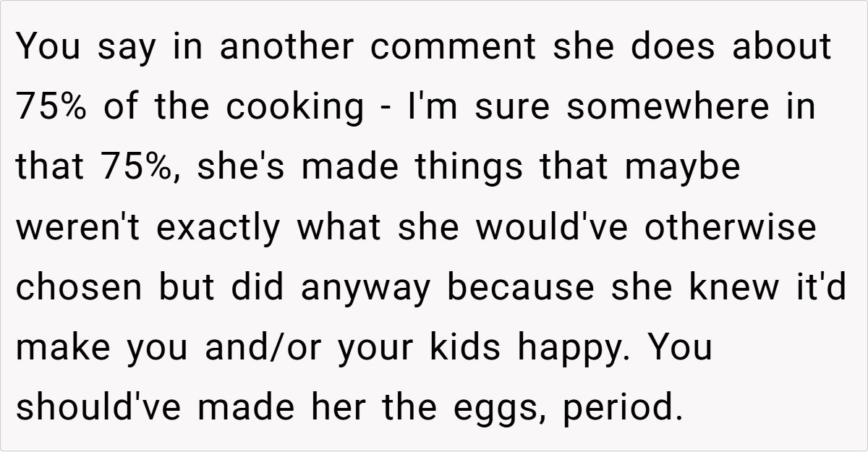Click the word "because" in the paragraph
Image resolution: width=868 pixels, height=452 pixels.
point(522,287)
